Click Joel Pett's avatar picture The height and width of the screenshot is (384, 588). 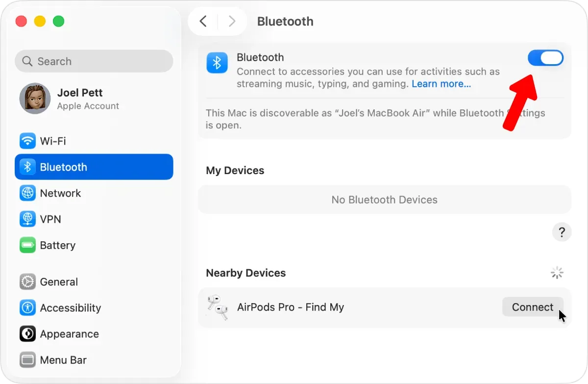click(x=35, y=99)
